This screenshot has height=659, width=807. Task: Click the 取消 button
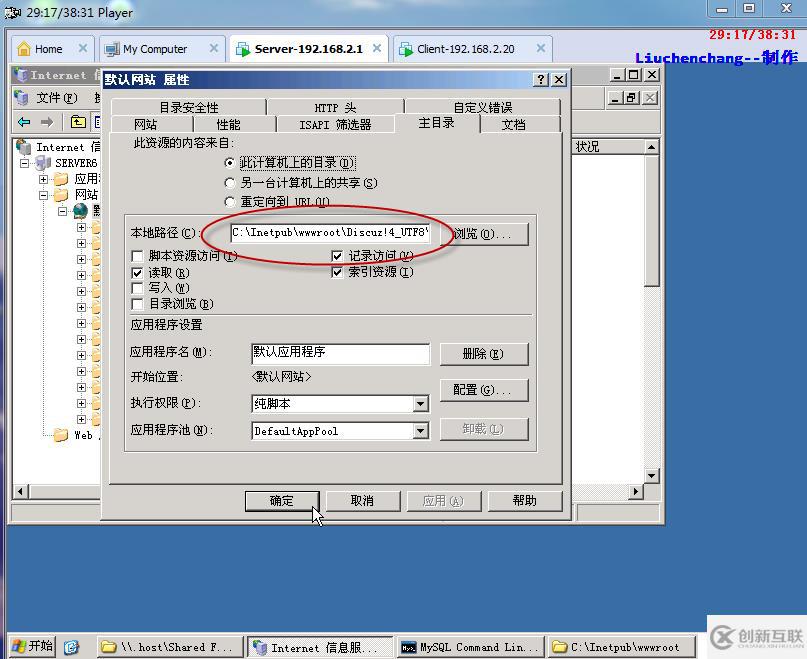(362, 500)
